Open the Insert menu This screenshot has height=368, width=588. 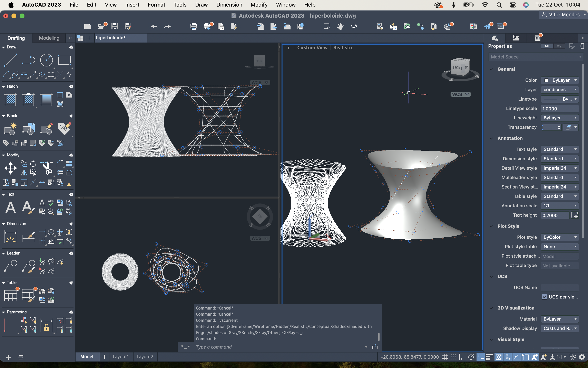(132, 5)
